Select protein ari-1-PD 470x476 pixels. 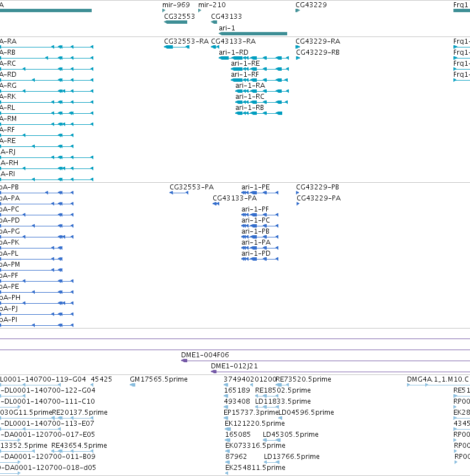(x=260, y=259)
